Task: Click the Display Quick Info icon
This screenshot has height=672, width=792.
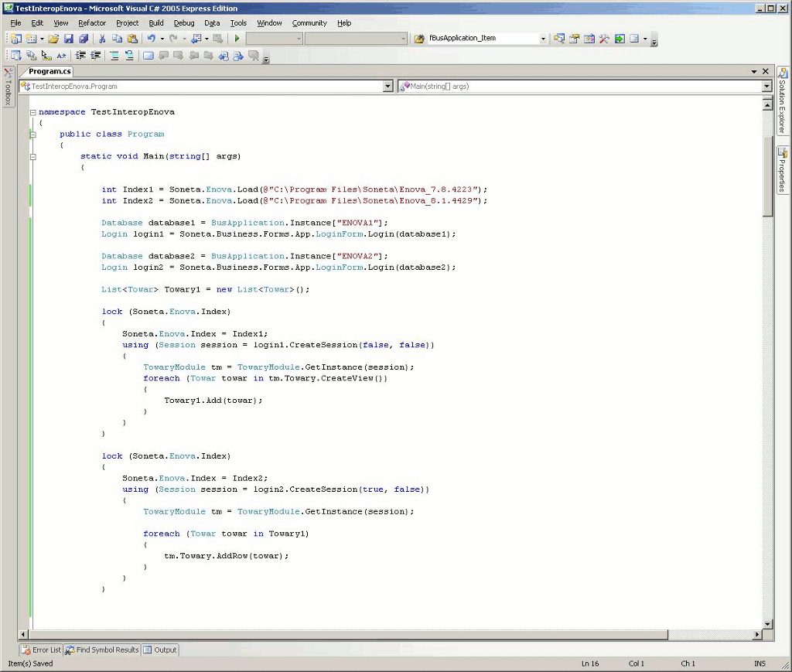Action: point(46,56)
